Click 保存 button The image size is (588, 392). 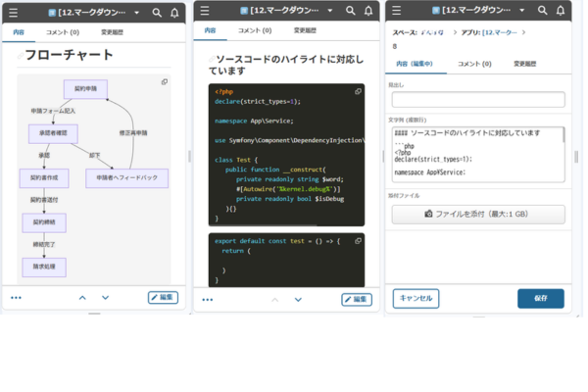(541, 299)
